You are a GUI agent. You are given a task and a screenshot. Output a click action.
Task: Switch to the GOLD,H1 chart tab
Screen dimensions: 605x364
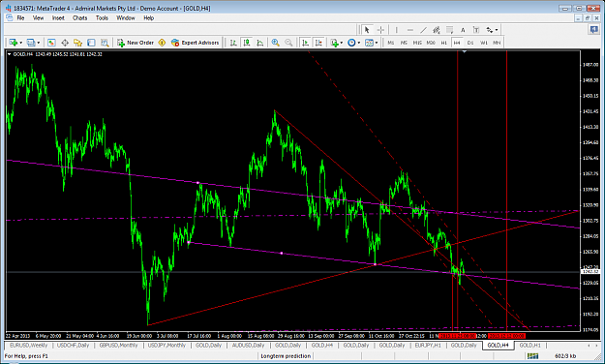529,345
